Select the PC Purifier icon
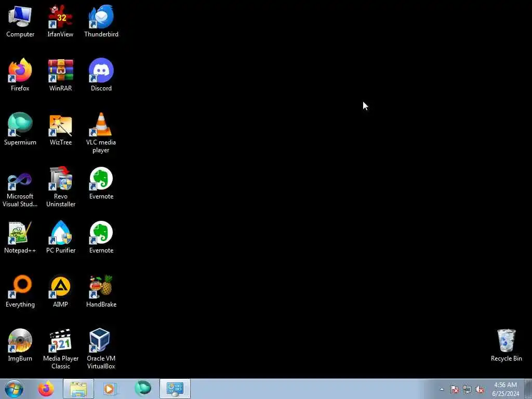Screen dimensions: 532x399 [x=60, y=237]
